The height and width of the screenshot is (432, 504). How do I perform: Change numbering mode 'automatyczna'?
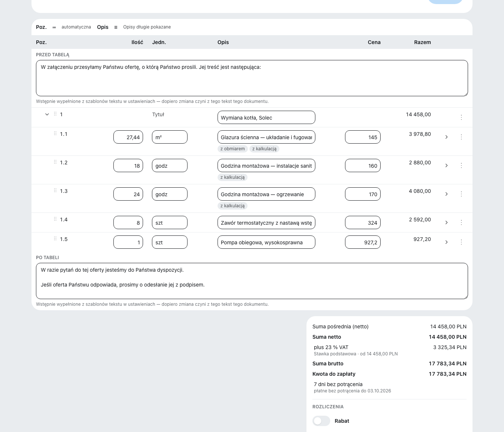(76, 27)
